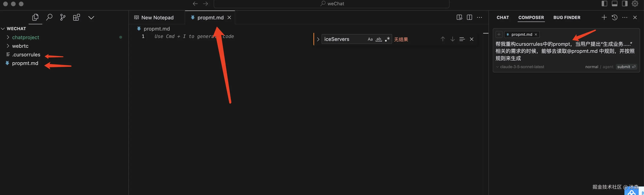
Task: Expand the chatproject folder
Action: point(8,37)
